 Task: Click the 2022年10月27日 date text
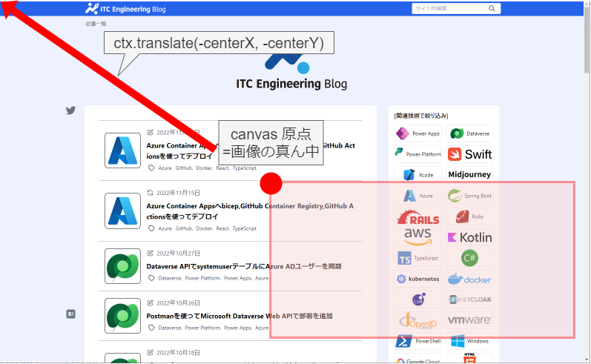(x=178, y=254)
